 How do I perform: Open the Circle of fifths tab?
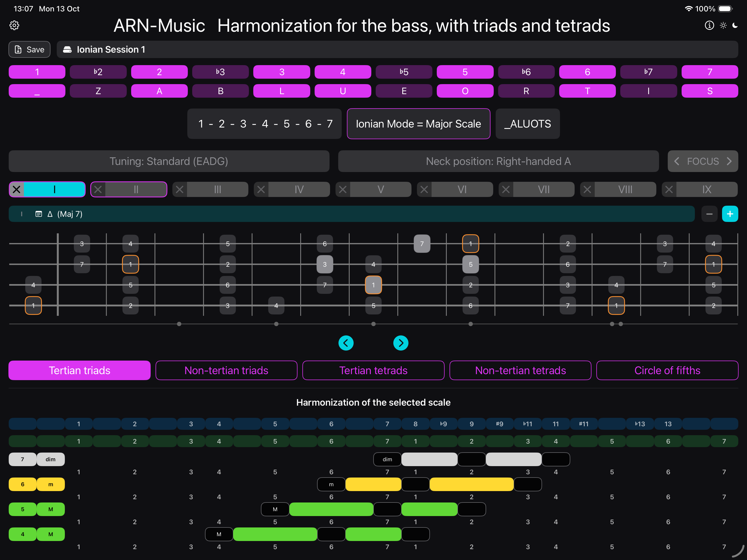coord(667,370)
